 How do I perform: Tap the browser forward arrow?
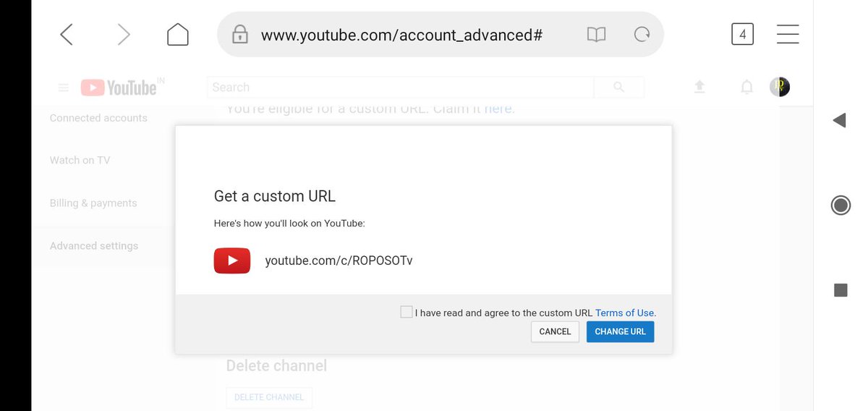click(124, 34)
